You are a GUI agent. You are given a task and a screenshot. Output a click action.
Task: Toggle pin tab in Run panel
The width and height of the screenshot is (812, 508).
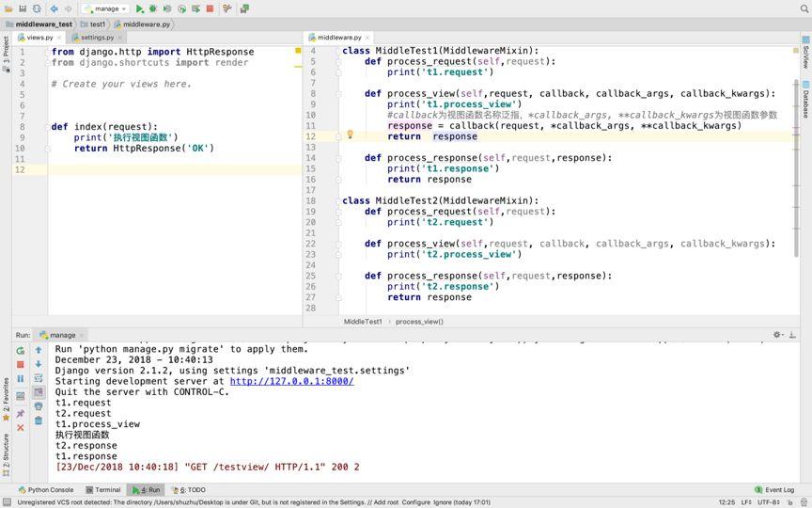(x=20, y=413)
